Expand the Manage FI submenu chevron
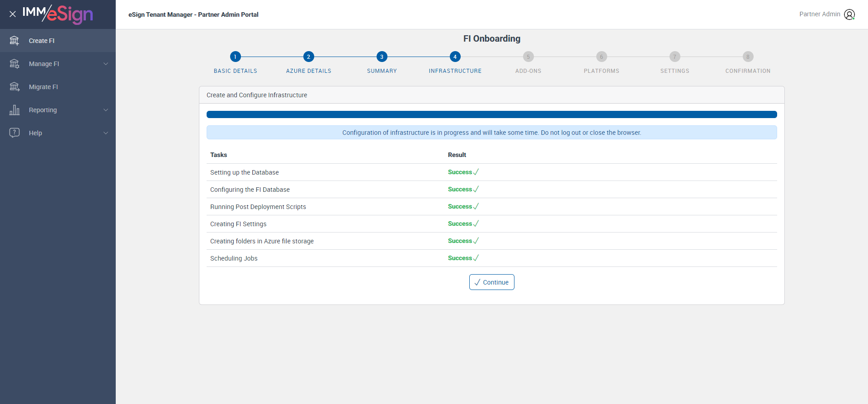Screen dimensions: 868x404 tap(106, 64)
